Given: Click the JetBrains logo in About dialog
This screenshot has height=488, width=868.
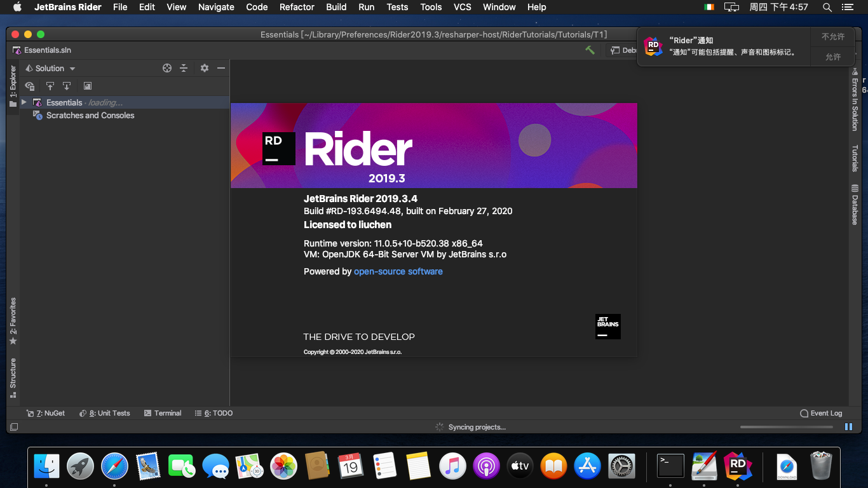Looking at the screenshot, I should click(x=608, y=326).
